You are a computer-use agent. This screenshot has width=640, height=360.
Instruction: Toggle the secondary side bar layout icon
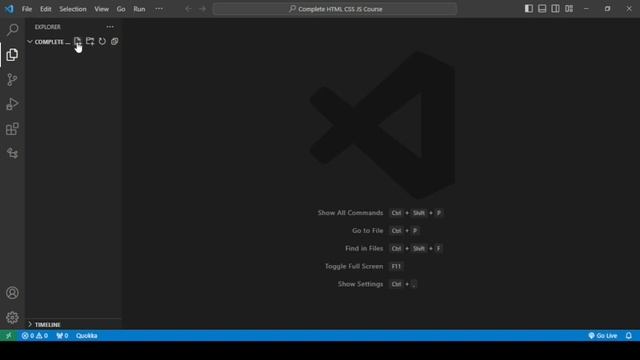point(556,9)
